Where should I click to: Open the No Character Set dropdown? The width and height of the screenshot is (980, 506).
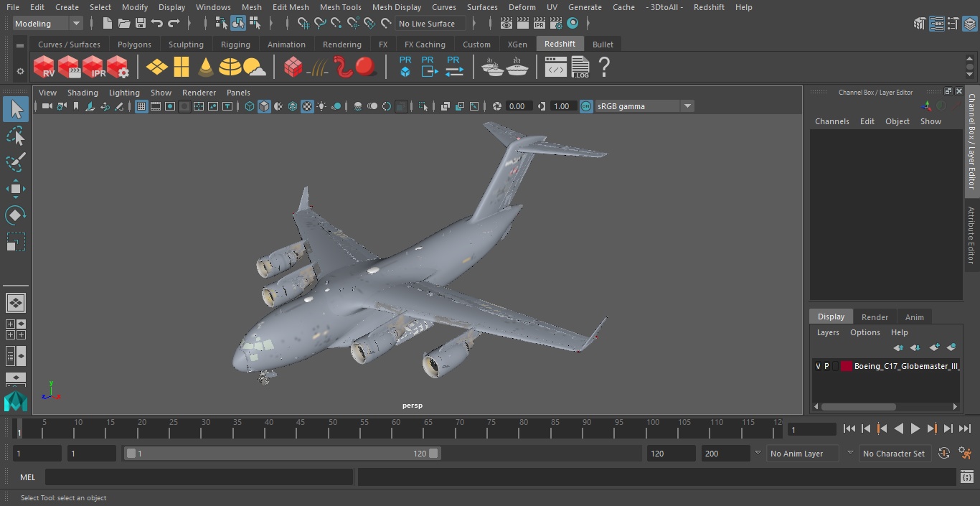pos(894,454)
